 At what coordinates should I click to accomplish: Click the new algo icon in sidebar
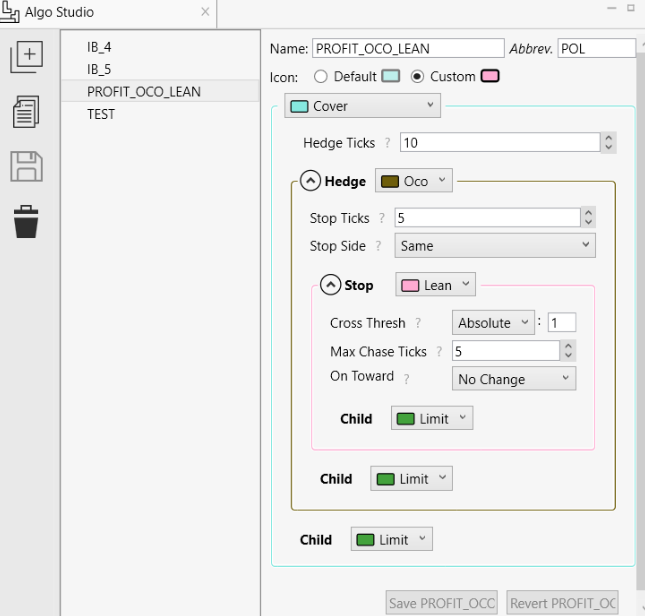click(x=27, y=57)
